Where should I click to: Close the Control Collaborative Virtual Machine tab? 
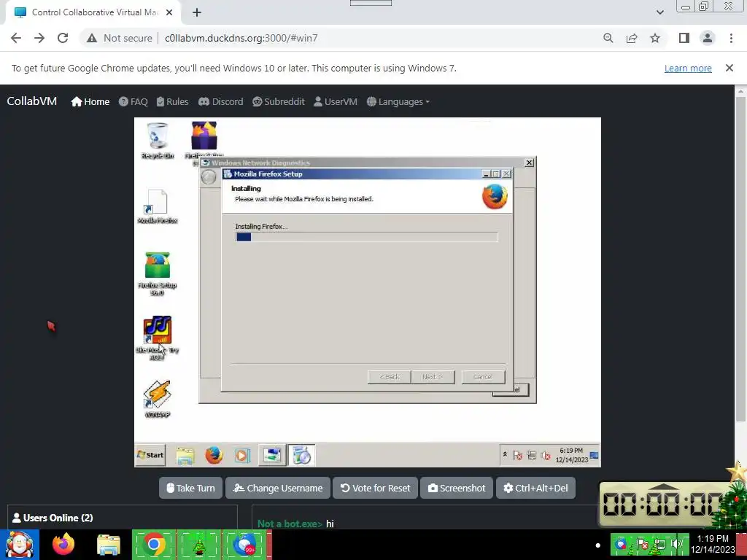pyautogui.click(x=169, y=12)
